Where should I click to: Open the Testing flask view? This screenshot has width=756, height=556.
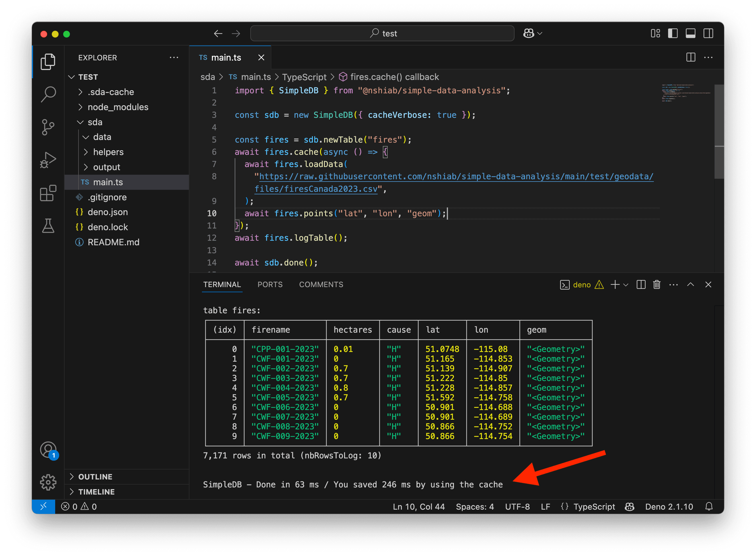click(x=48, y=225)
